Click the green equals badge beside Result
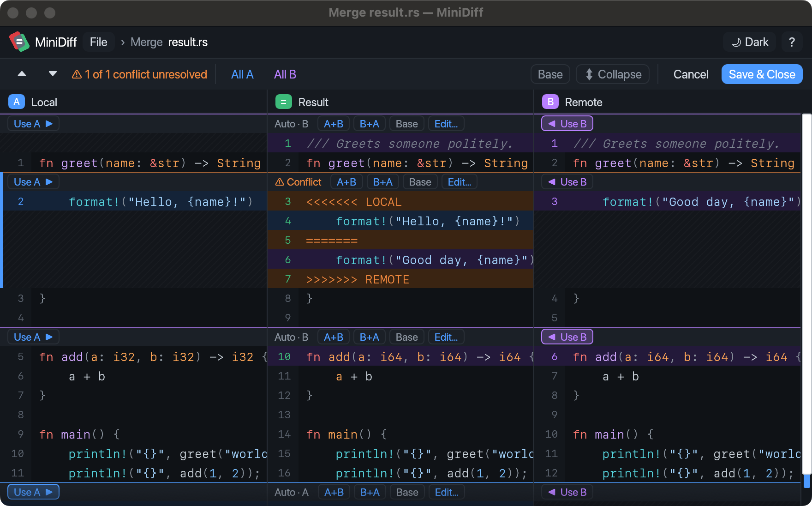 [284, 102]
